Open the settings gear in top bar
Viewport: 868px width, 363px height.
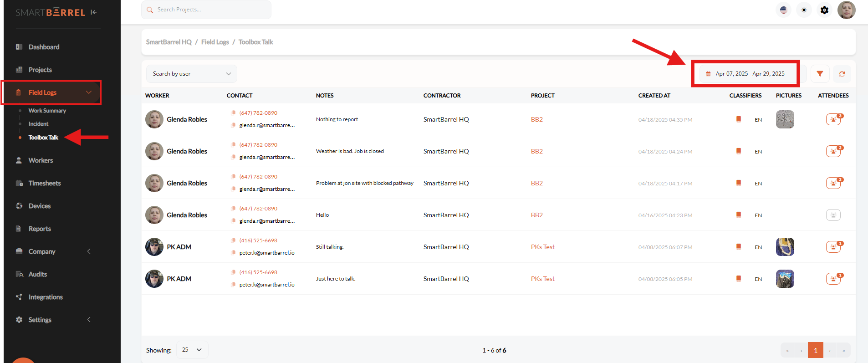click(x=824, y=10)
